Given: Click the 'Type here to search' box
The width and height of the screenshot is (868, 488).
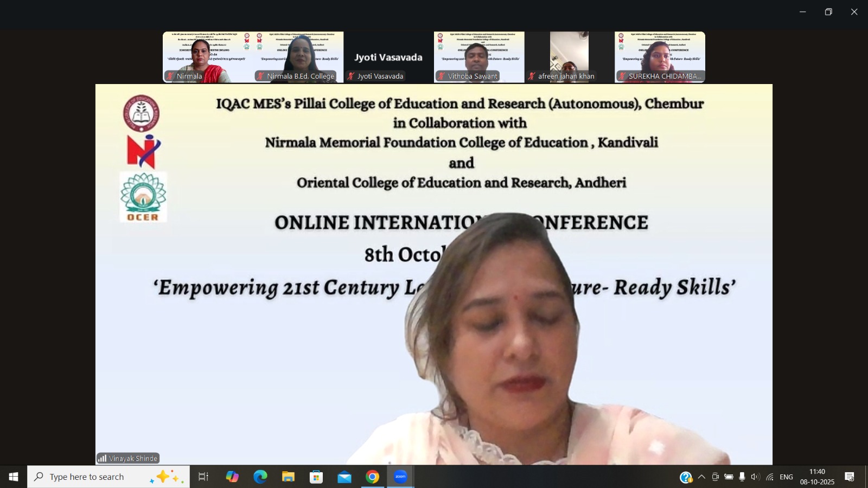Looking at the screenshot, I should (x=98, y=477).
